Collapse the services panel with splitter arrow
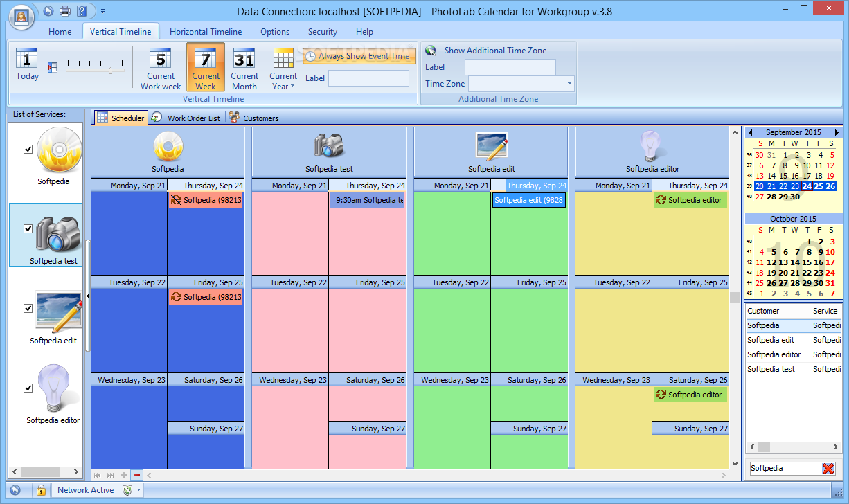The image size is (849, 504). click(x=88, y=296)
